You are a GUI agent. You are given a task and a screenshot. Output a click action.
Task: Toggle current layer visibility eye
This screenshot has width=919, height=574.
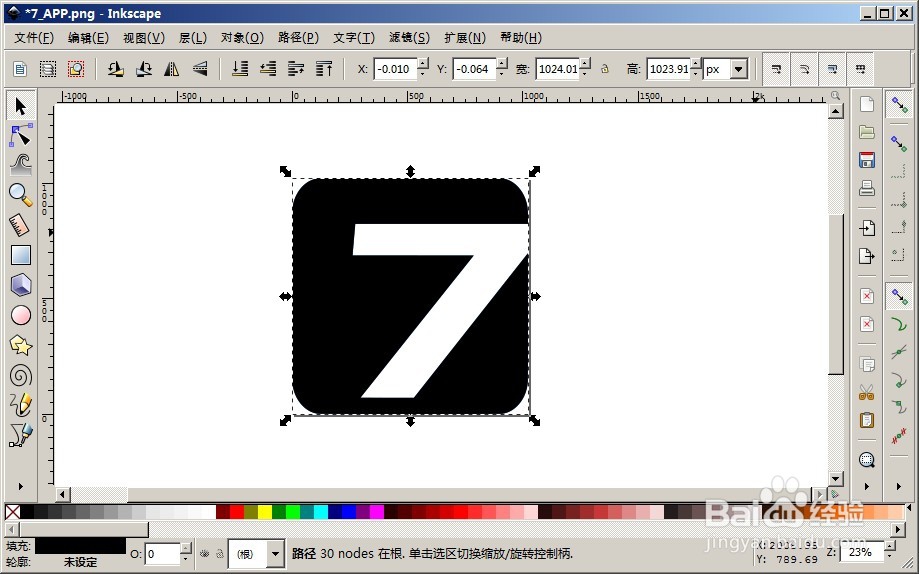(205, 553)
